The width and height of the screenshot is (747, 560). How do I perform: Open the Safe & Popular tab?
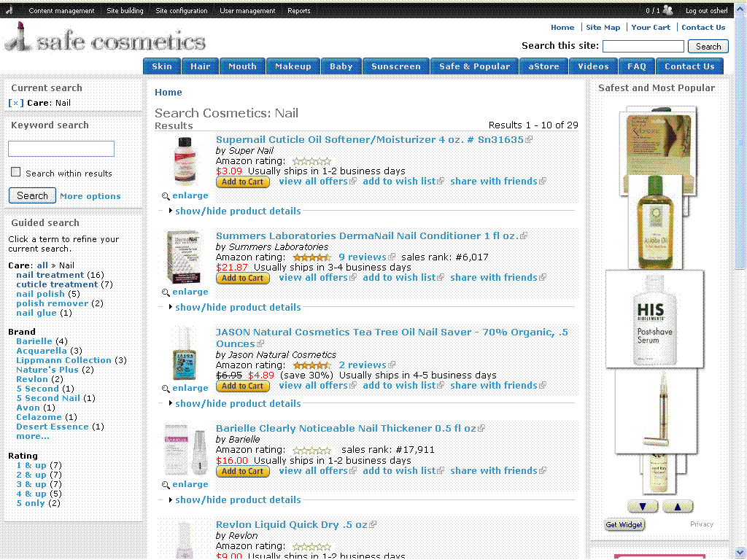point(474,66)
